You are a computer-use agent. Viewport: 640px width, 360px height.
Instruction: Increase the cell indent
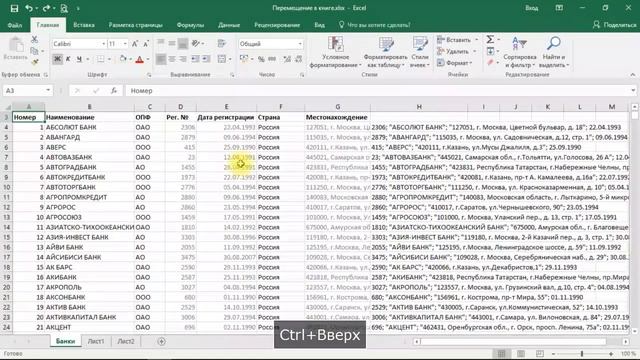tap(206, 60)
